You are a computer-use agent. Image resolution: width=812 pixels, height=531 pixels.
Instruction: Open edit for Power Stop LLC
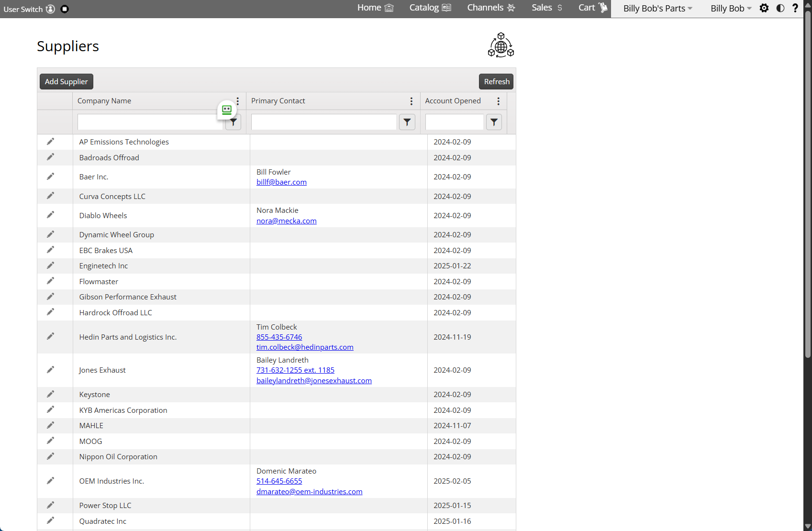50,505
